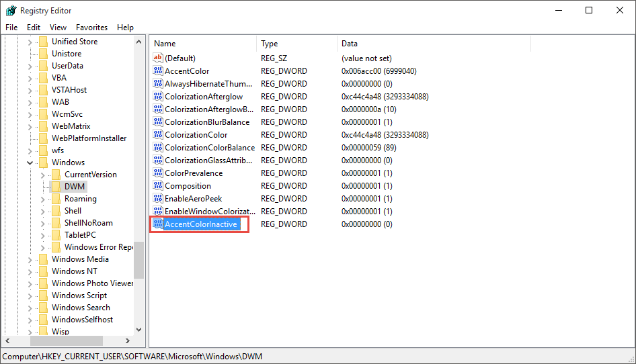Viewport: 636px width, 364px height.
Task: Expand the Windows Photo Viewer key
Action: 30,283
